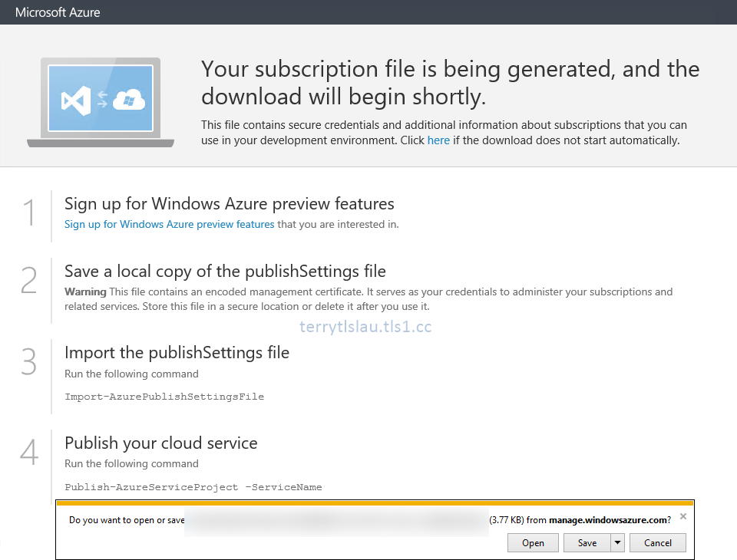737x560 pixels.
Task: Cancel the file download prompt
Action: click(658, 542)
